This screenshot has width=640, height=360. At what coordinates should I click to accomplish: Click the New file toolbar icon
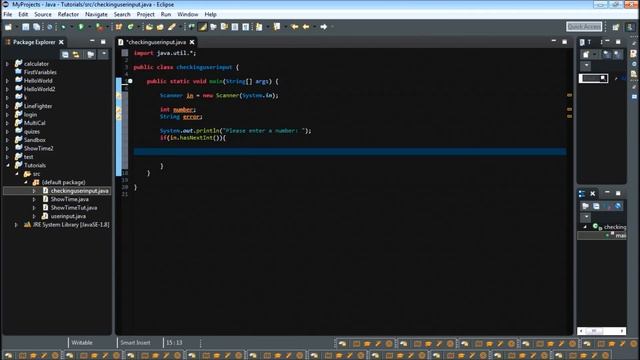coord(9,27)
